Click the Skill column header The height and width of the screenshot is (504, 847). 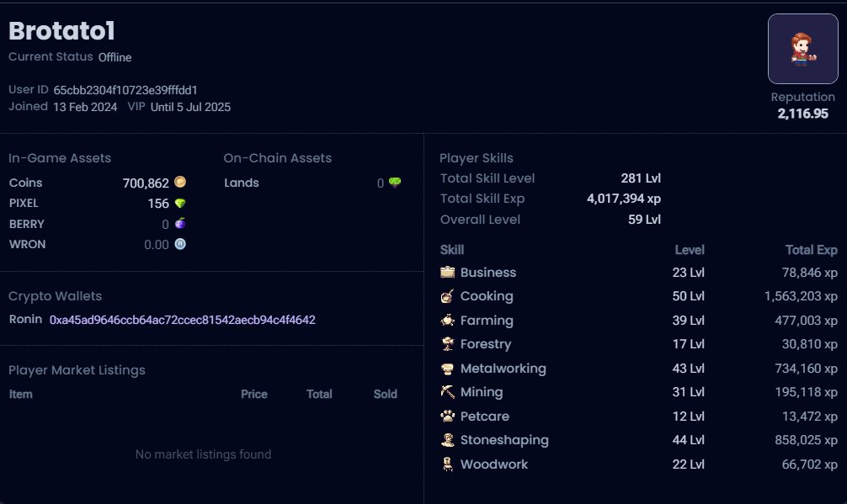pyautogui.click(x=451, y=250)
